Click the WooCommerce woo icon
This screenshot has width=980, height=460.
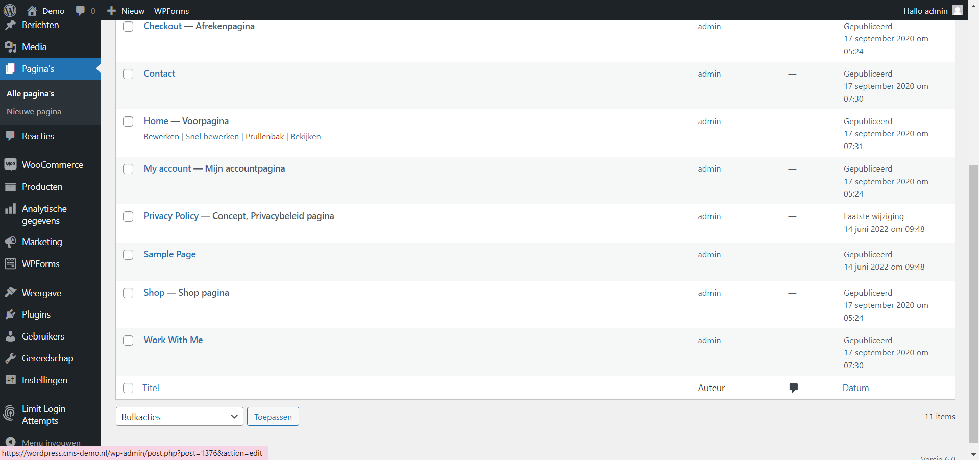point(10,164)
